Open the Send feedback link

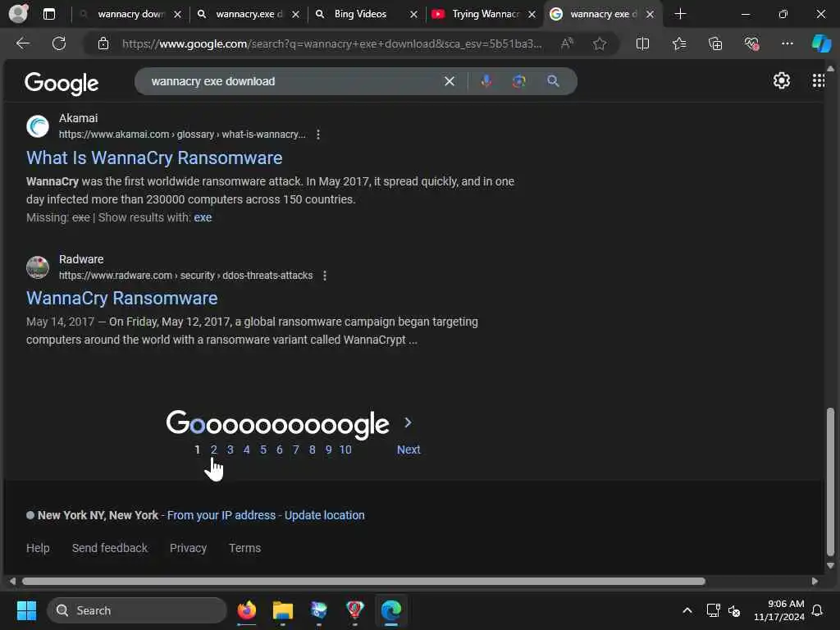coord(110,548)
